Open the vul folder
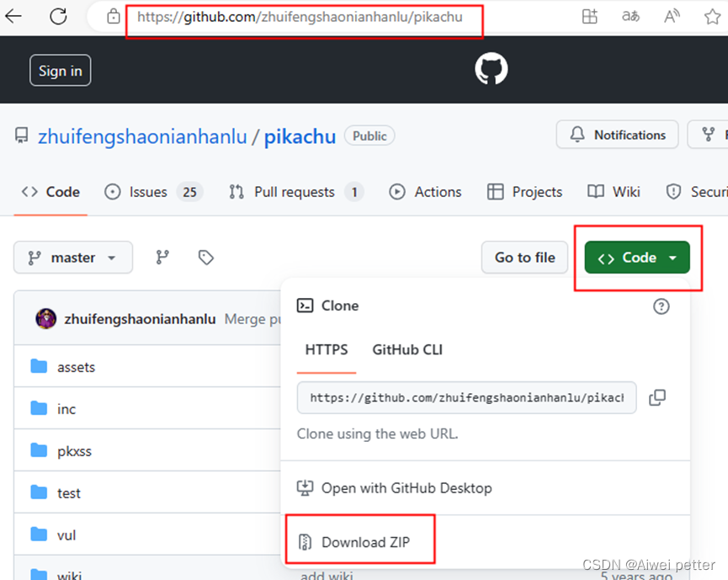The width and height of the screenshot is (728, 580). click(x=66, y=535)
